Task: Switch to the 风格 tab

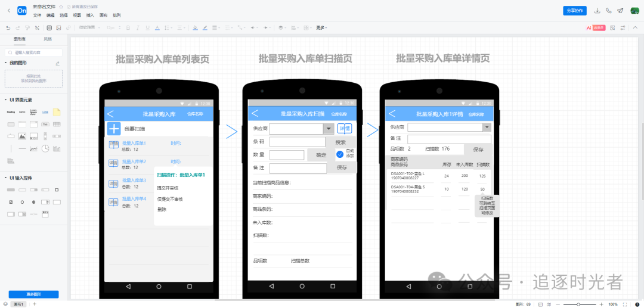Action: tap(48, 39)
